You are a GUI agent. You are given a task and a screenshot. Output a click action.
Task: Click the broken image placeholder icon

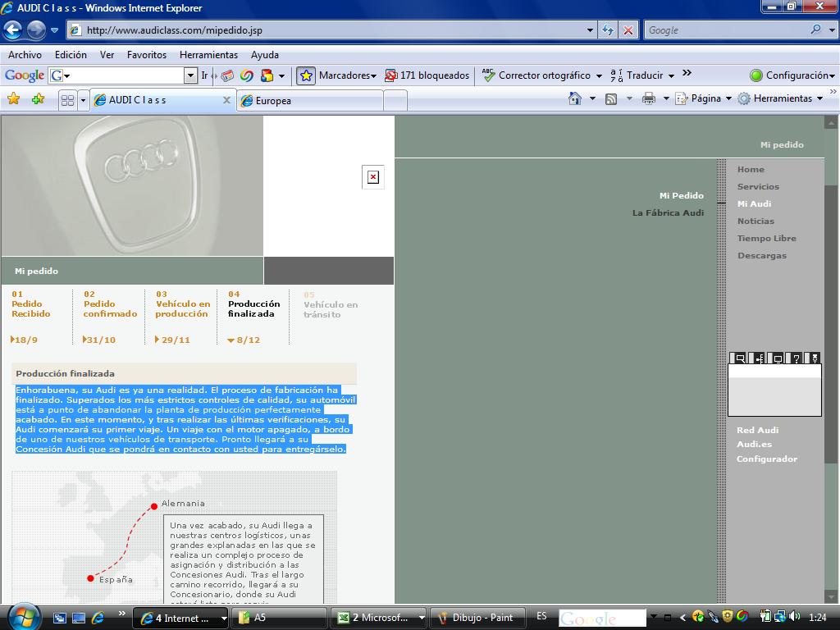pos(373,177)
